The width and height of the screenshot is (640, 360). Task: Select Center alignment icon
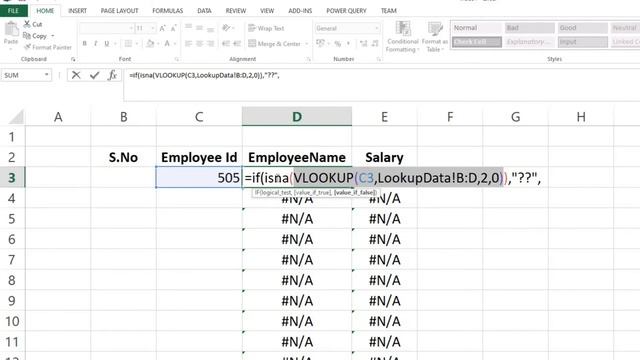(x=199, y=43)
